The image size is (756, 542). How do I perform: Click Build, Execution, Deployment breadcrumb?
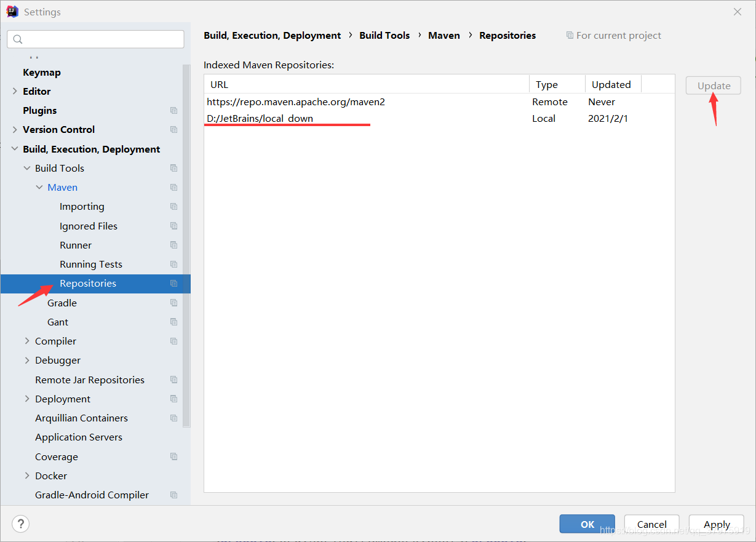point(273,36)
